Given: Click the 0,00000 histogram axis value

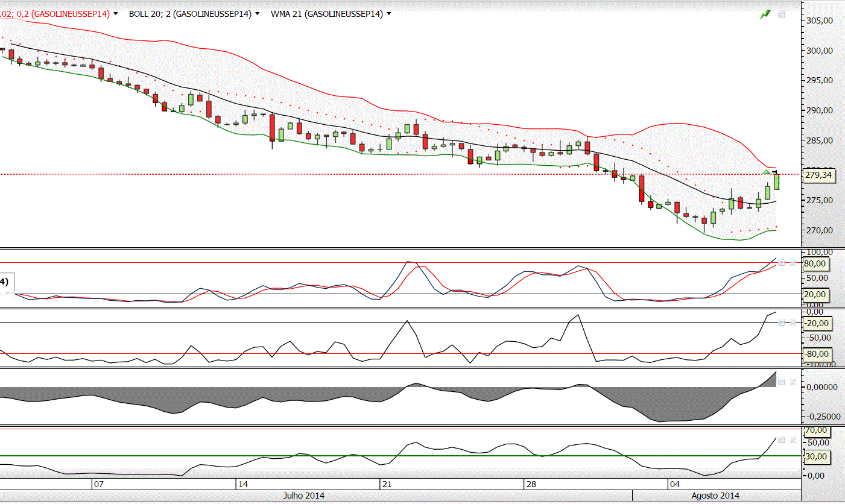Looking at the screenshot, I should [822, 387].
